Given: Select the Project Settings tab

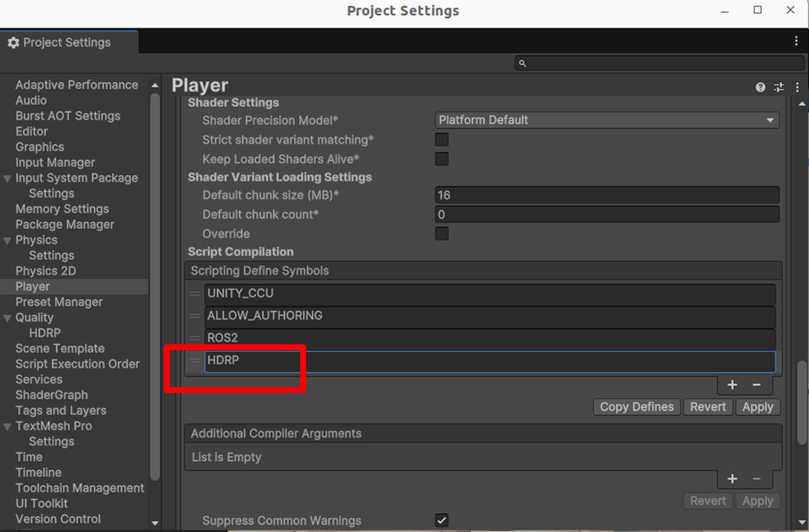Looking at the screenshot, I should 69,42.
